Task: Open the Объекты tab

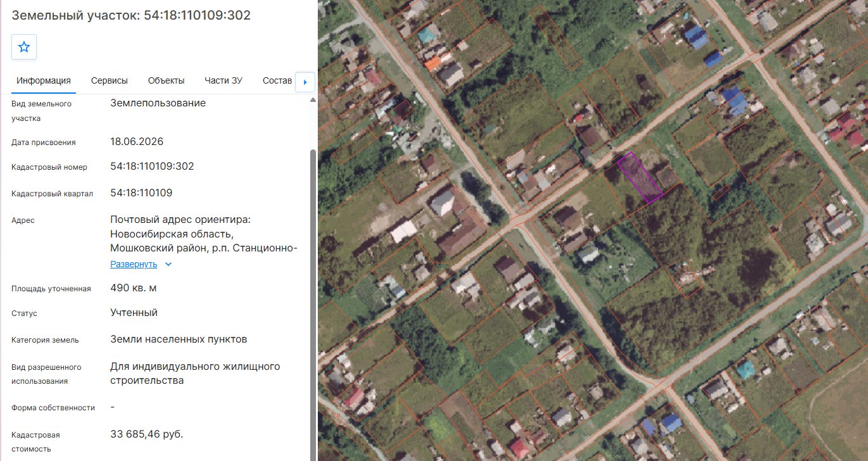Action: pos(167,80)
